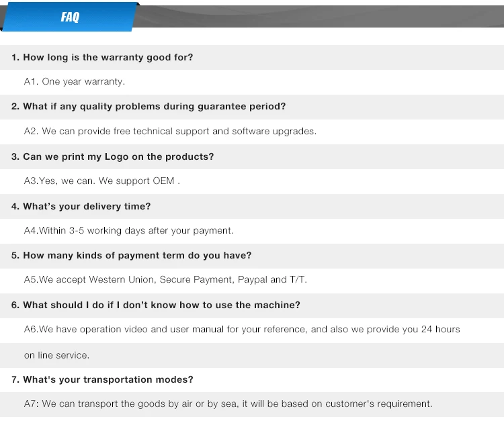Select question 1 about warranty length
Image resolution: width=504 pixels, height=427 pixels.
coord(102,57)
